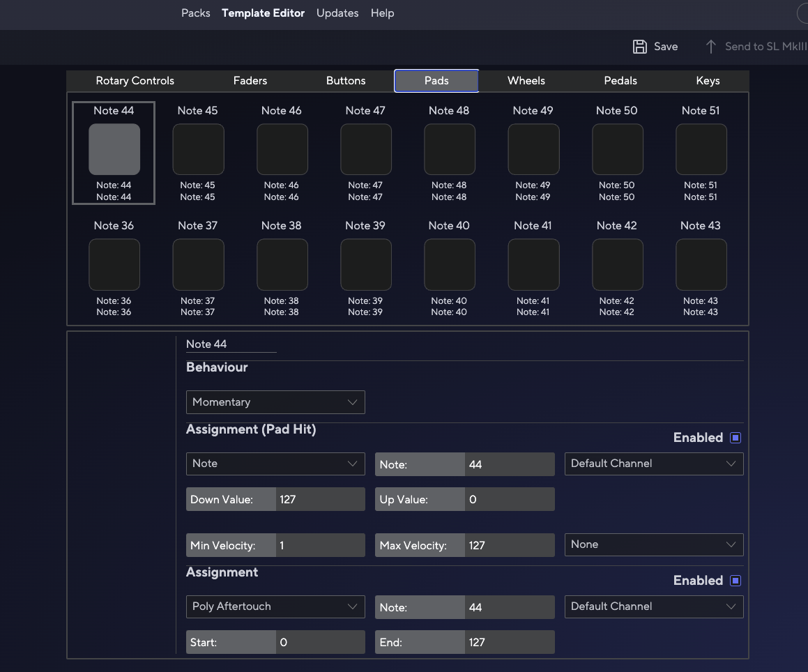Switch to the Wheels tab
The width and height of the screenshot is (808, 672).
pyautogui.click(x=526, y=81)
